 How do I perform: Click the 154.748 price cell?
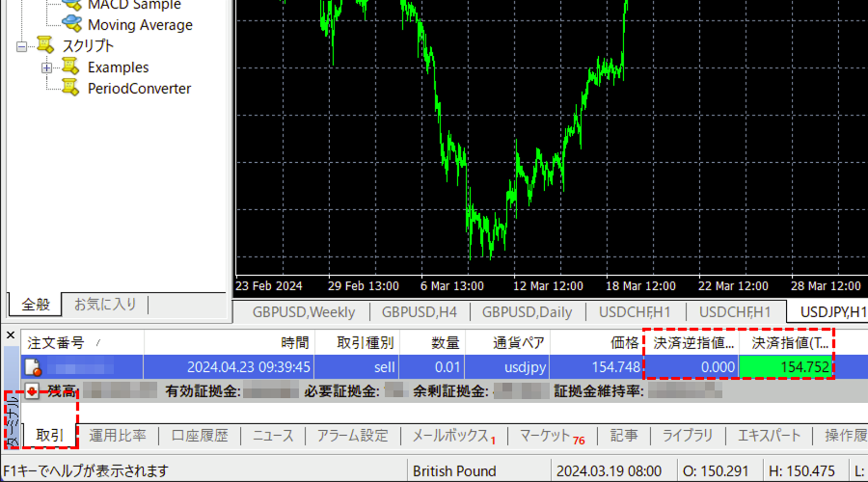tap(597, 367)
